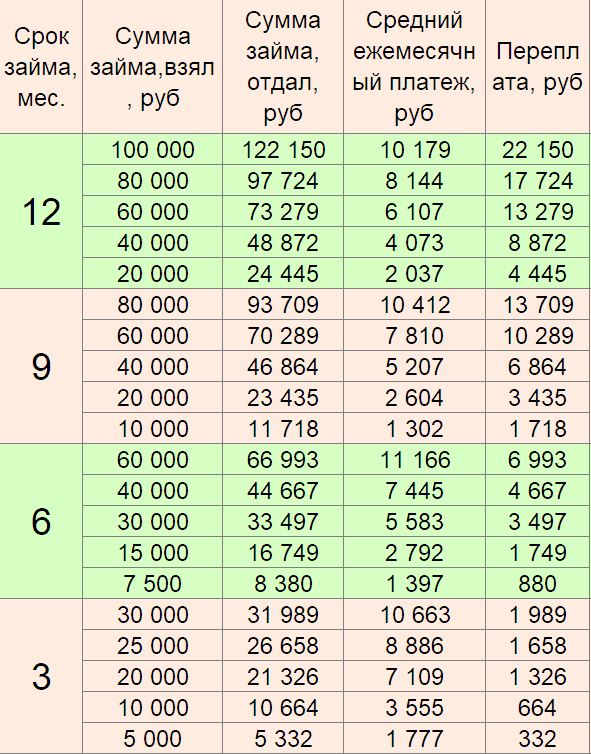Select the cell showing 31 989
Image resolution: width=591 pixels, height=754 pixels.
283,614
